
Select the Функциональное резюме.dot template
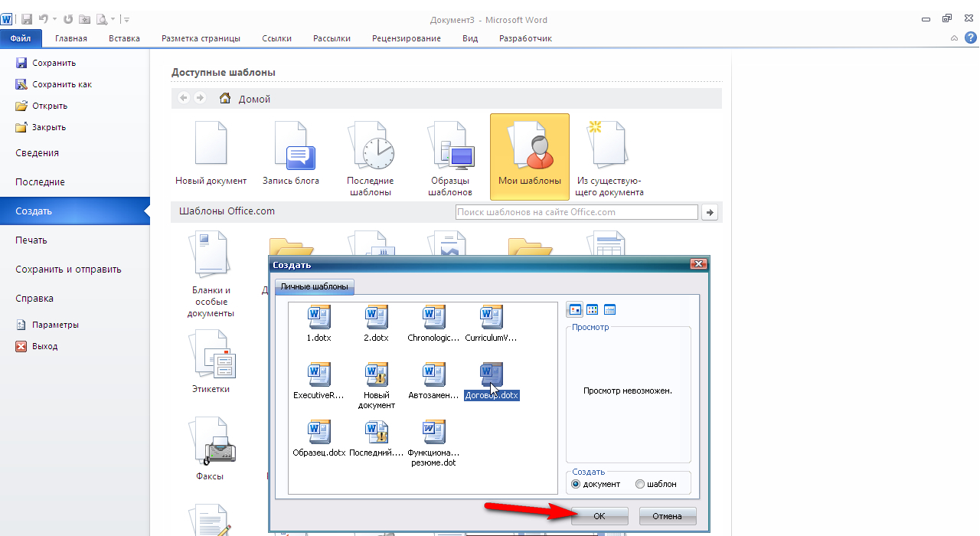pos(434,444)
